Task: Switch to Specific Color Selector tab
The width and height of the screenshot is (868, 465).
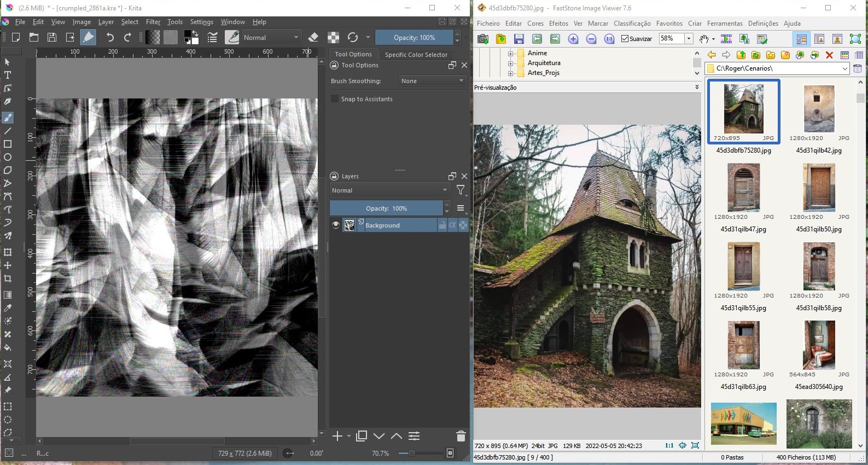Action: [416, 55]
